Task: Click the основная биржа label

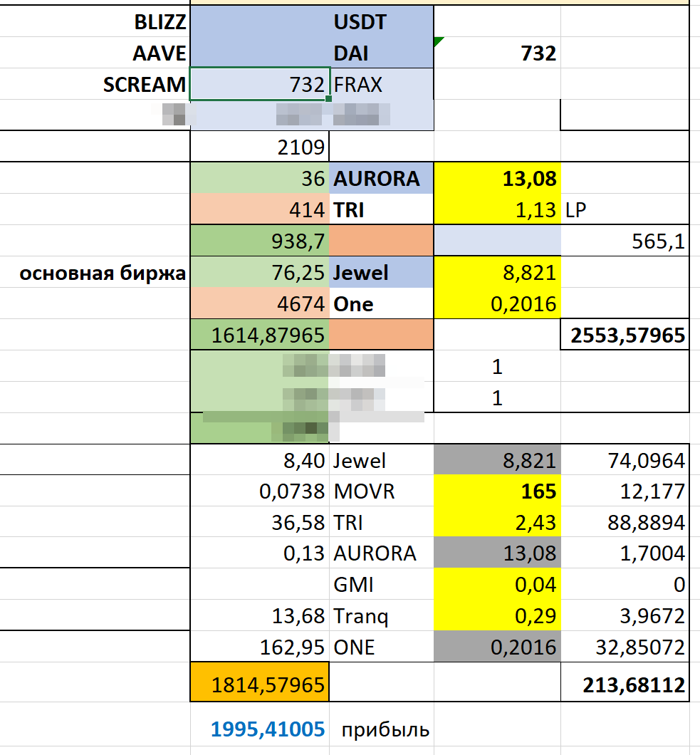Action: (103, 273)
